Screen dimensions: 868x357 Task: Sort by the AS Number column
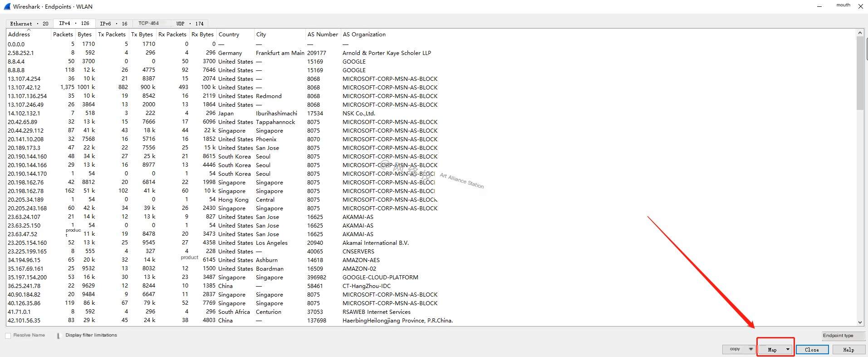pos(323,35)
